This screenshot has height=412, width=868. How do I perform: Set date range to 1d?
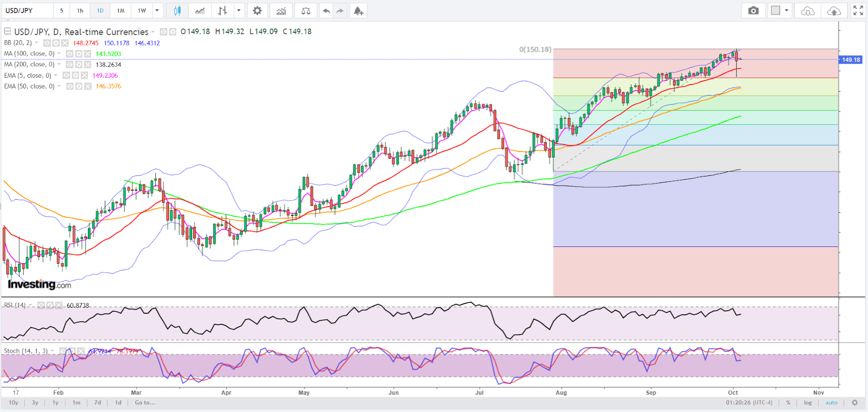click(x=118, y=403)
